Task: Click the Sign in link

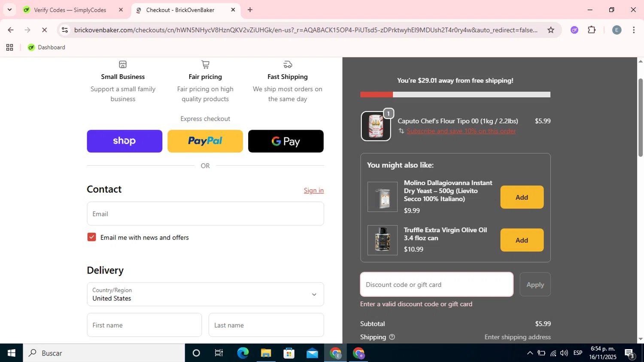Action: [x=314, y=190]
